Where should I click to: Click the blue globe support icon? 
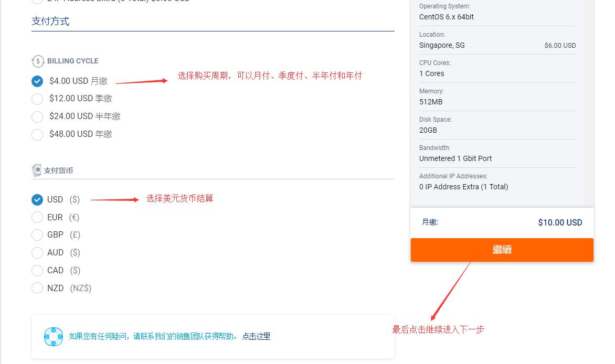52,336
